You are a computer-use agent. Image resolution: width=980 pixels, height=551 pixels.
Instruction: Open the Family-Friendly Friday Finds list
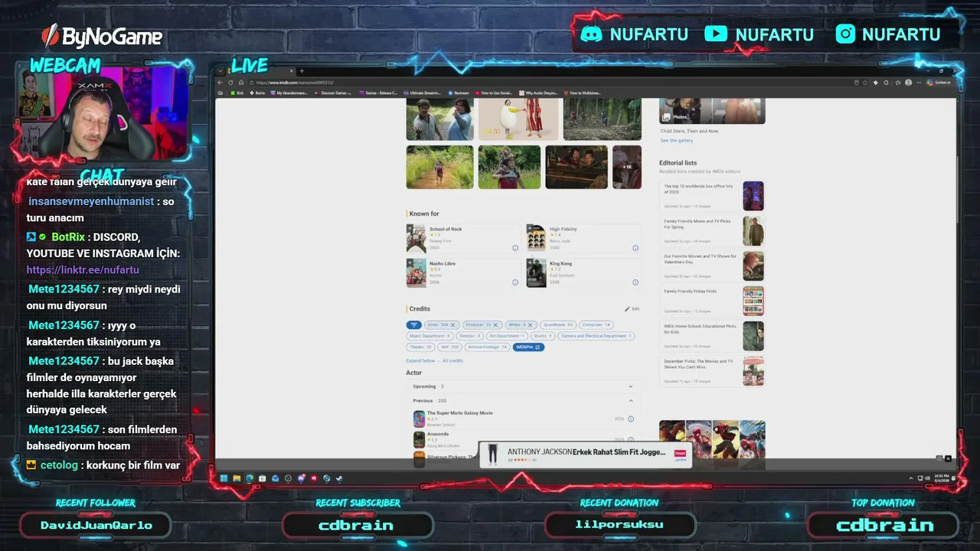tap(712, 301)
